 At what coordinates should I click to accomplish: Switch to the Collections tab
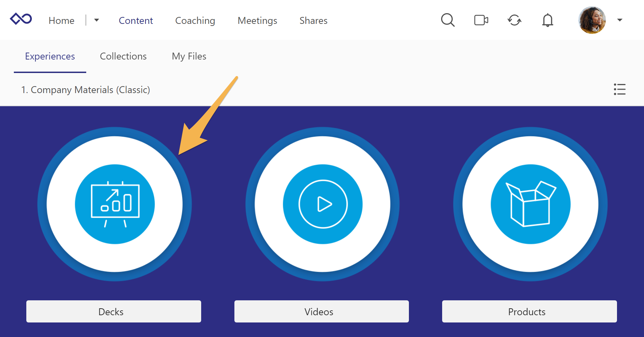click(123, 56)
